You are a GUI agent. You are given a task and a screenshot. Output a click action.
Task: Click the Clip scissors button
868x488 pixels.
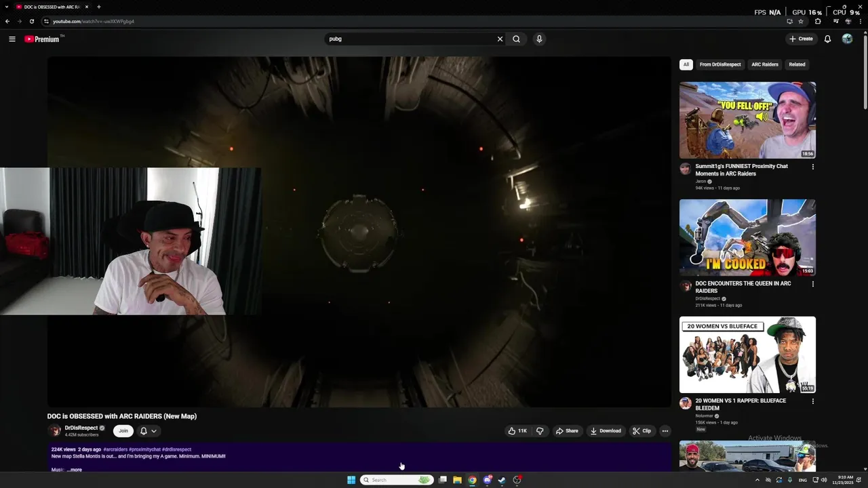[642, 430]
